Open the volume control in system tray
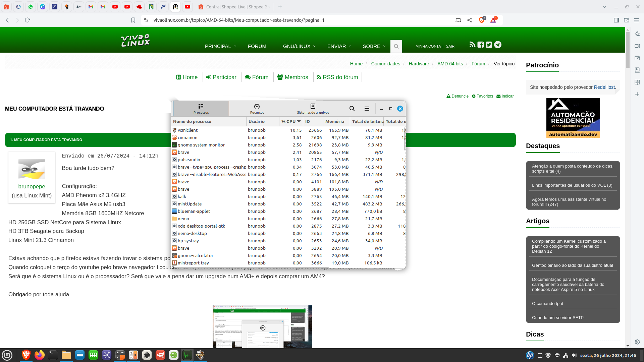The image size is (644, 362). click(x=574, y=355)
